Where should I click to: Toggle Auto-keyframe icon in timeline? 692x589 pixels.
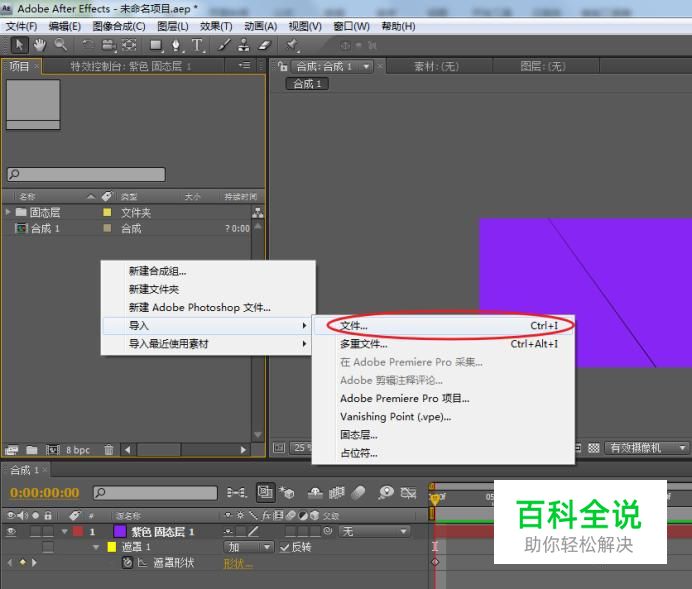point(408,492)
